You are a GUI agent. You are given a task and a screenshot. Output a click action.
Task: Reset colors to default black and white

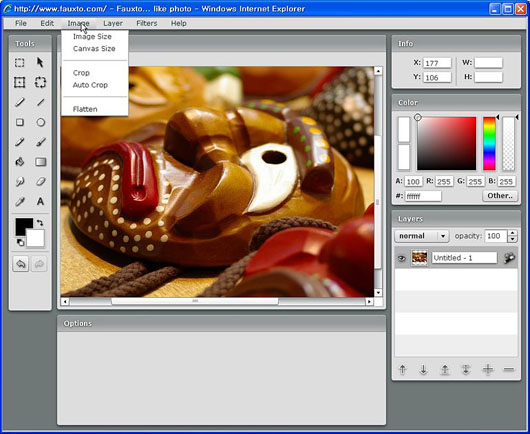click(x=20, y=242)
